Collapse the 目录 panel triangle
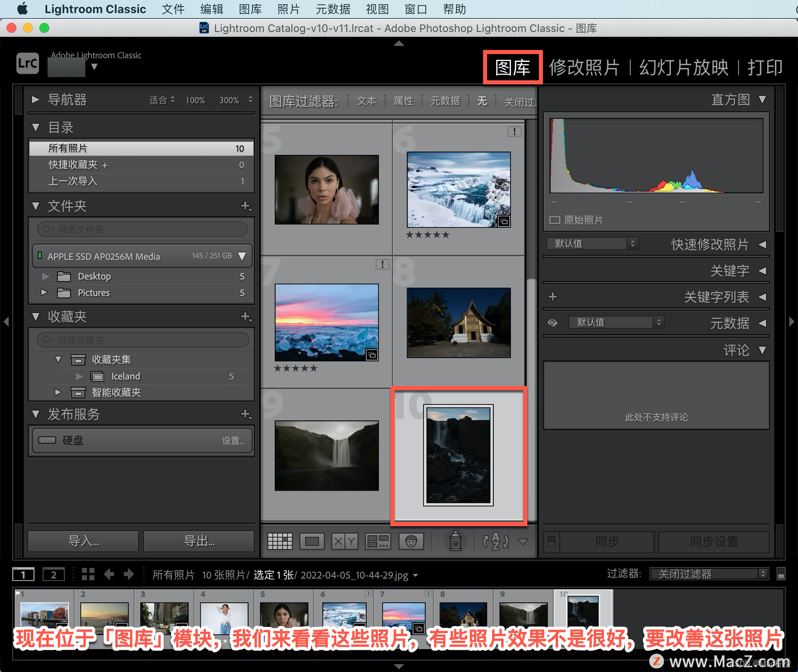 tap(36, 128)
